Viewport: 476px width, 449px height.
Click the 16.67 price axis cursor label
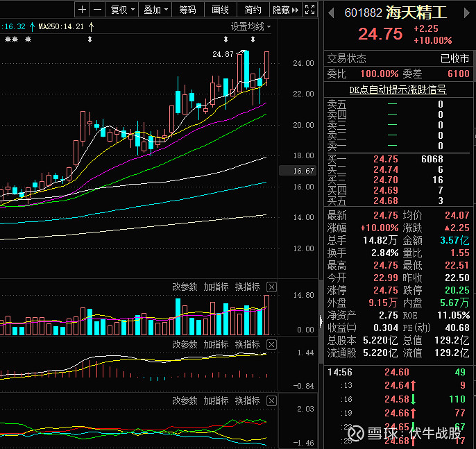click(298, 171)
